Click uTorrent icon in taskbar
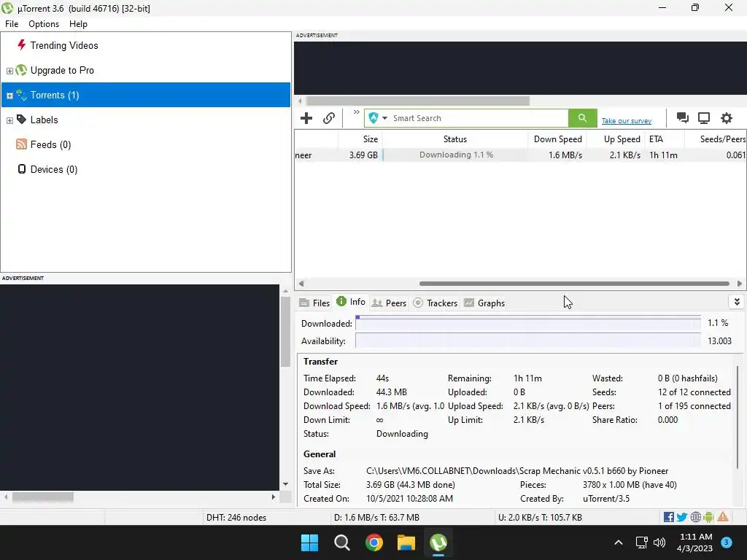 pyautogui.click(x=438, y=542)
